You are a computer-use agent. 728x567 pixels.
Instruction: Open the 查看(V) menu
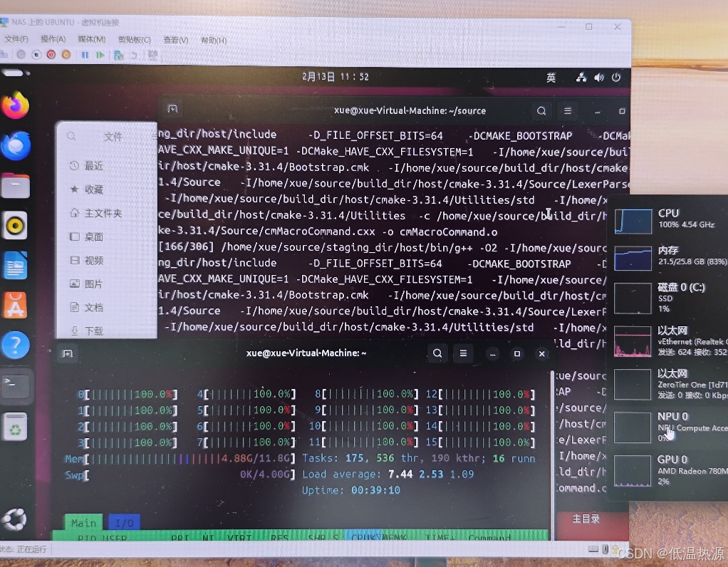(x=176, y=40)
